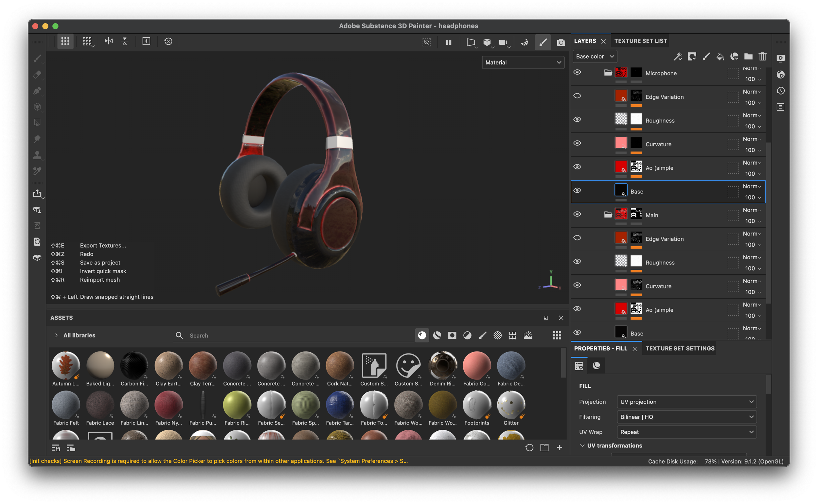Hide the first Curvature layer
The height and width of the screenshot is (504, 818).
pos(577,143)
